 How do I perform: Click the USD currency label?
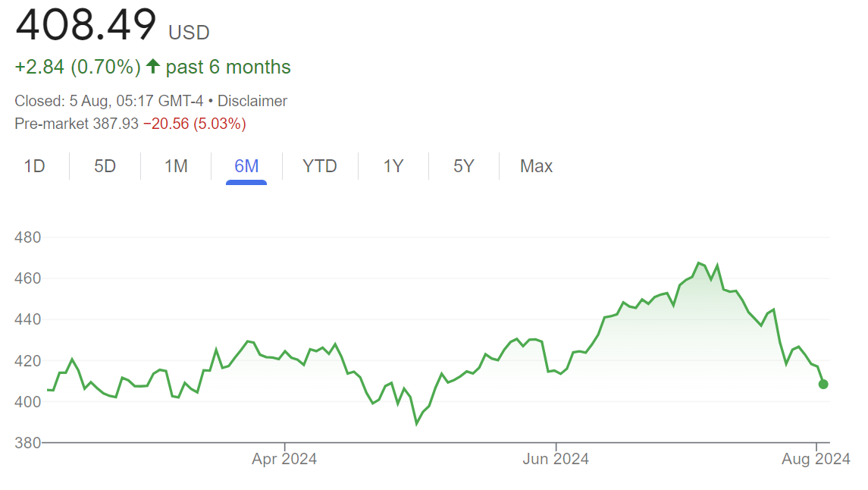(189, 33)
